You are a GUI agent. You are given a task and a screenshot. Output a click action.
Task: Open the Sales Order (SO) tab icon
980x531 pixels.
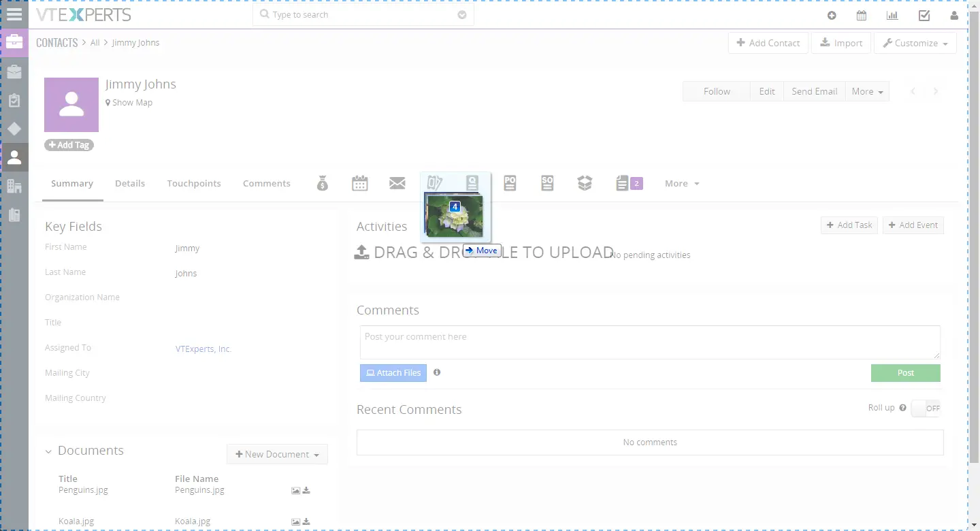(x=547, y=183)
